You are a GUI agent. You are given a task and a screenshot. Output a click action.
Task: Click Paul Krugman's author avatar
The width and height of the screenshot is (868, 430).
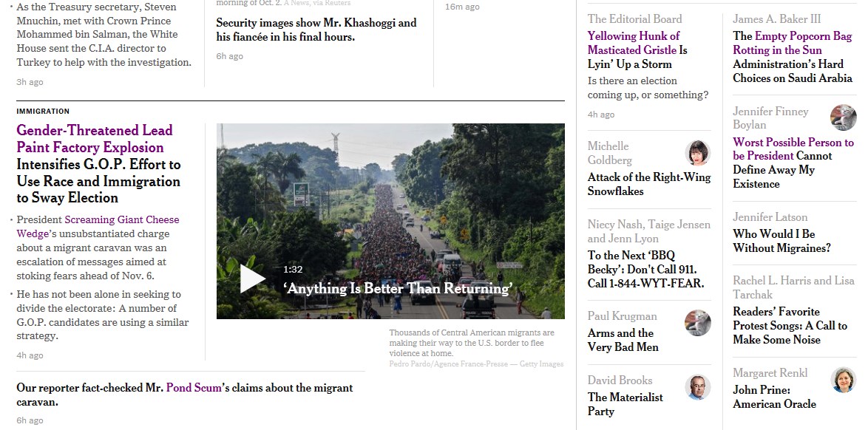697,323
